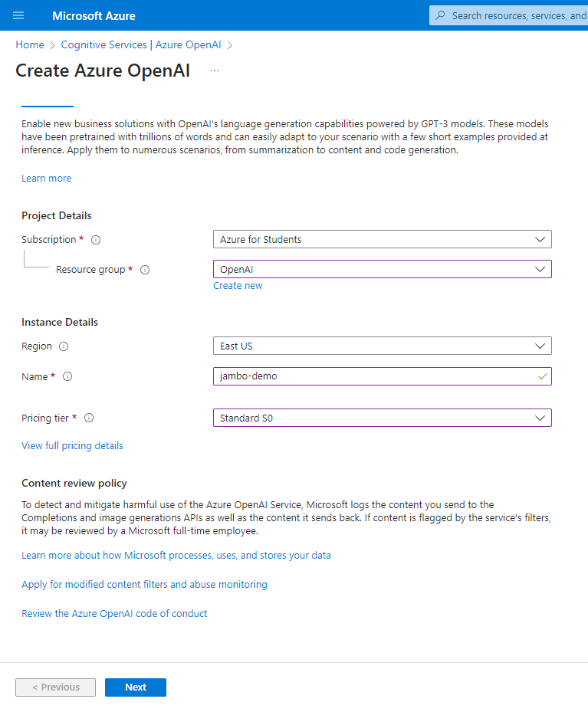This screenshot has height=712, width=588.
Task: Click the Next button
Action: [x=135, y=687]
